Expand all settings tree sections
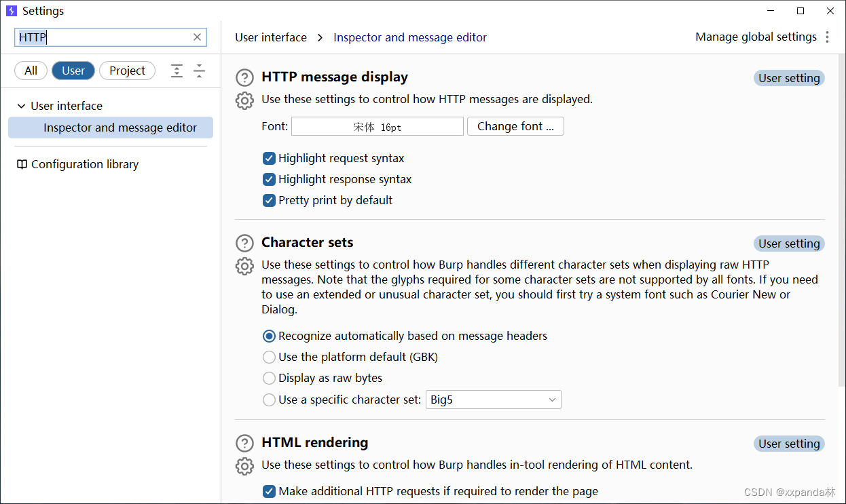Image resolution: width=846 pixels, height=504 pixels. click(x=177, y=71)
